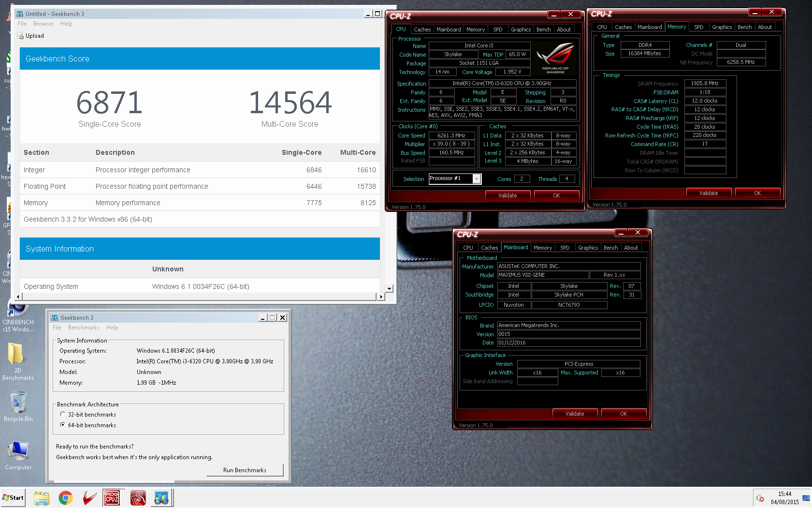The image size is (812, 508).
Task: Open the Processor #1 selection dropdown
Action: tap(477, 179)
